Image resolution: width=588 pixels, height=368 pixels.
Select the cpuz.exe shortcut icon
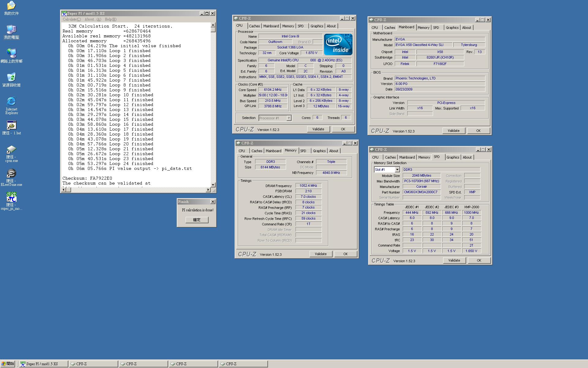(11, 154)
